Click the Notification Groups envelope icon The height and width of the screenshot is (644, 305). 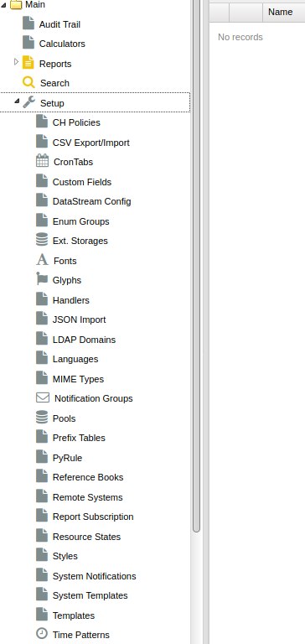pos(43,397)
